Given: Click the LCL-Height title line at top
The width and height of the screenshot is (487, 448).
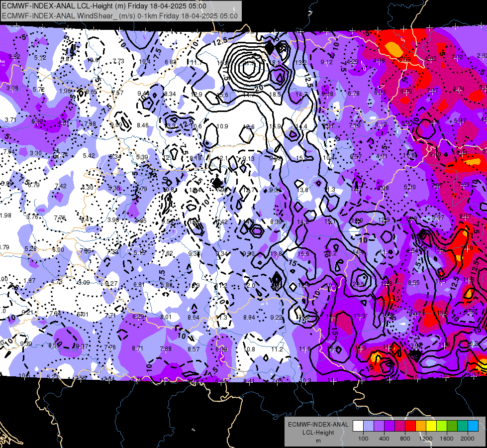Looking at the screenshot, I should tap(104, 6).
